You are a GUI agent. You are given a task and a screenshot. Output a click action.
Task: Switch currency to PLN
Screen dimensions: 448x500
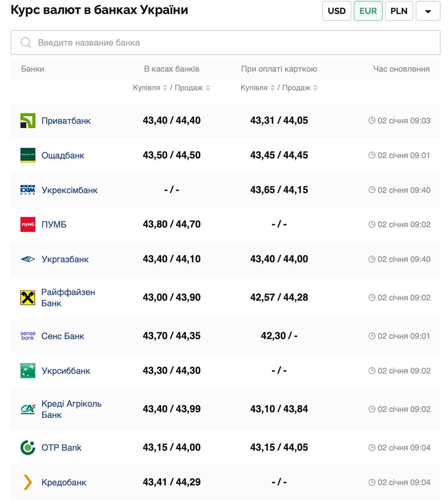coord(399,11)
